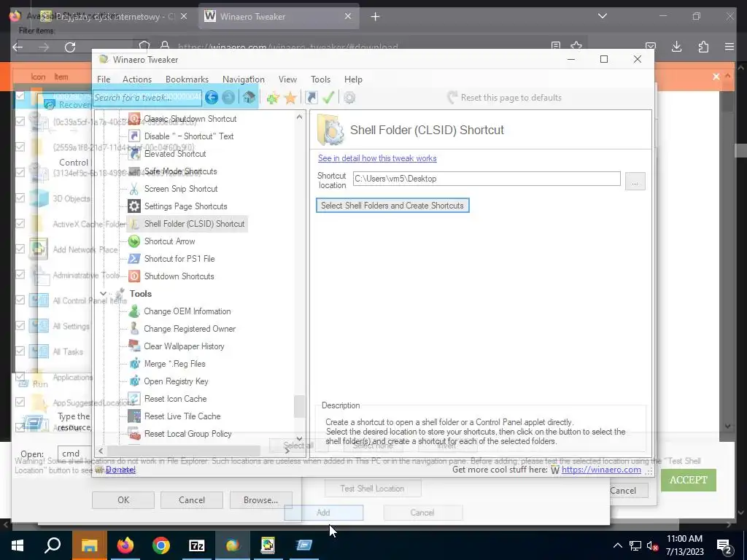
Task: Click tree scrollbar down arrow
Action: pos(299,438)
